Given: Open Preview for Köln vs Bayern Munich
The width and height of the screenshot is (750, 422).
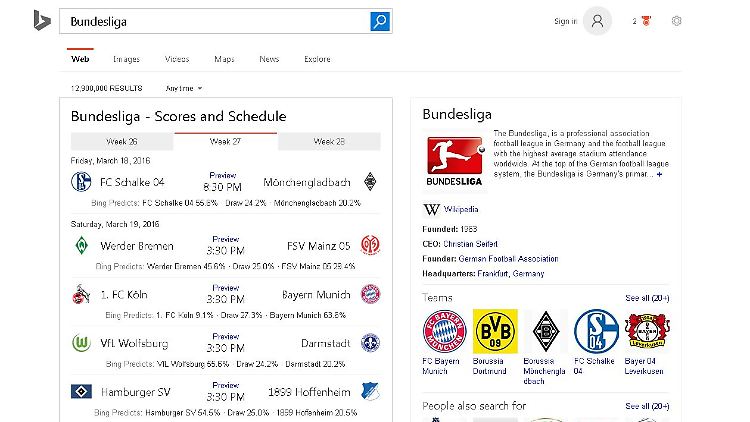Looking at the screenshot, I should tap(226, 288).
